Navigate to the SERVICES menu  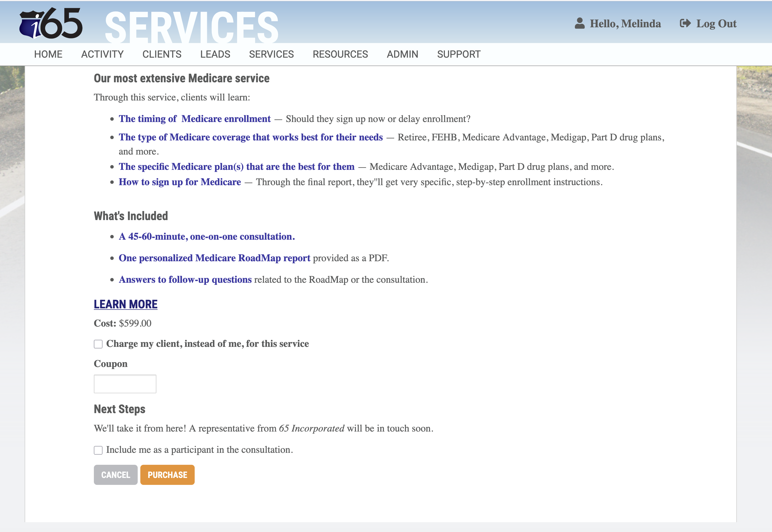point(271,54)
